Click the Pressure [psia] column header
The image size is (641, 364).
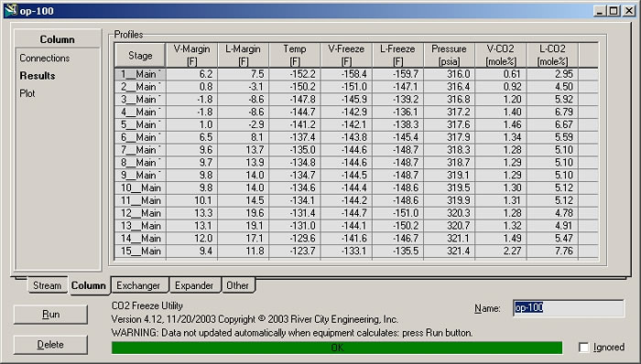(x=450, y=55)
